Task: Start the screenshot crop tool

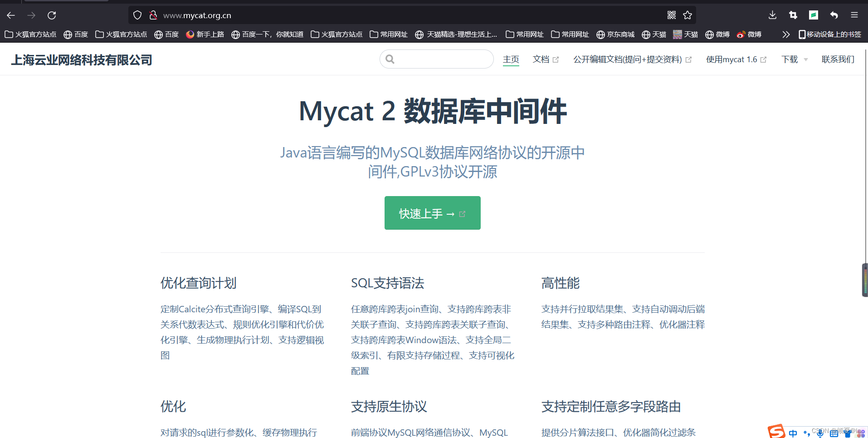Action: (793, 15)
